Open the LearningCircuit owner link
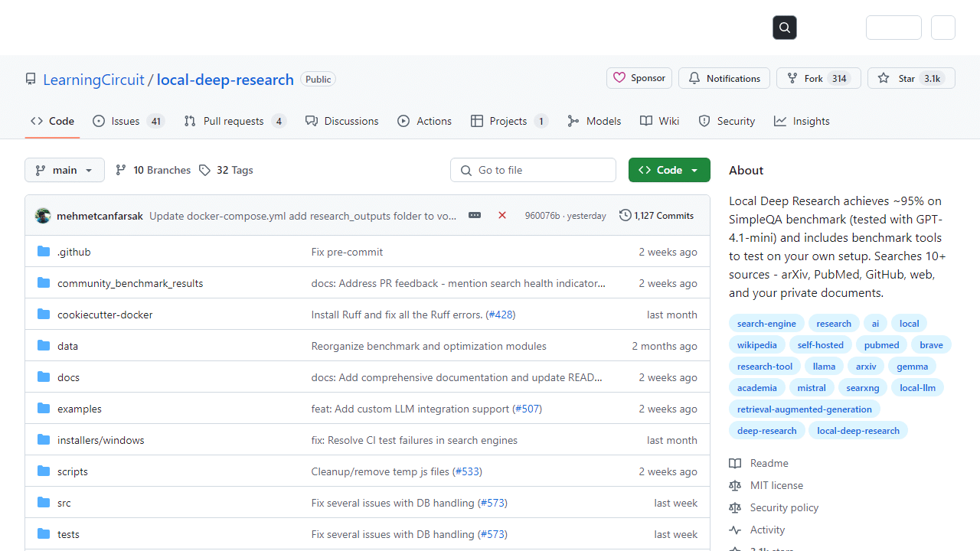The height and width of the screenshot is (551, 980). tap(93, 80)
